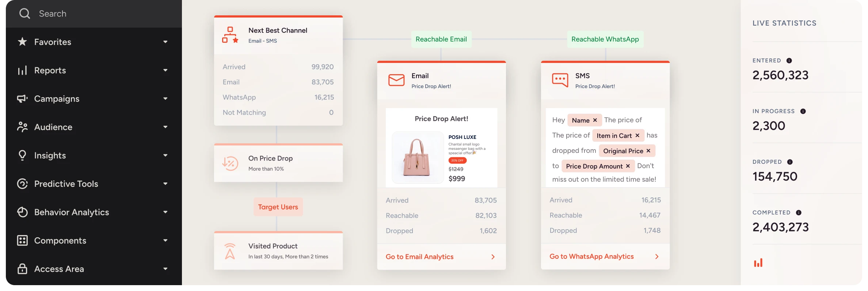Screen dimensions: 868x291
Task: Click the Campaigns megaphone icon
Action: 22,98
